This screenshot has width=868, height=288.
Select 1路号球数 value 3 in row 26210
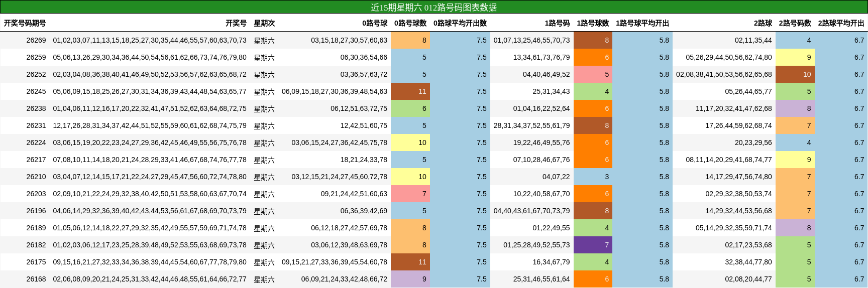coord(593,177)
